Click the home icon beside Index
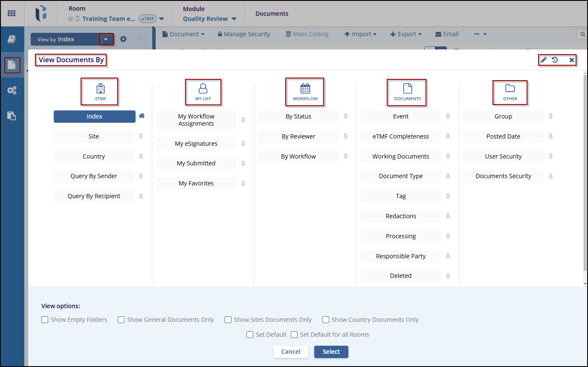The height and width of the screenshot is (367, 588). 142,116
